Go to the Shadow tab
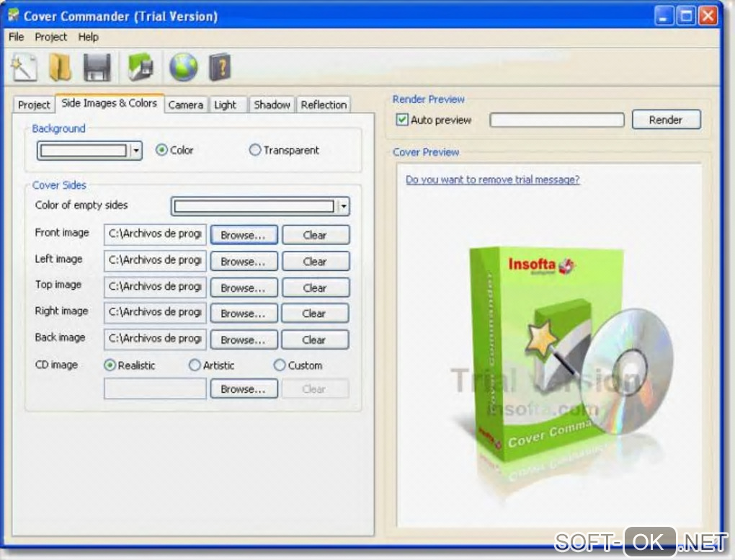This screenshot has height=560, width=735. pos(272,105)
